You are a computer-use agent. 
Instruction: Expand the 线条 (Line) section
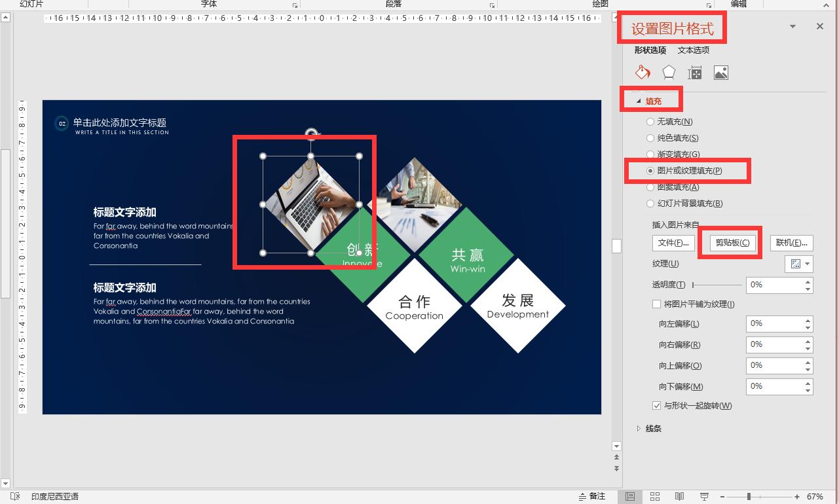(639, 429)
